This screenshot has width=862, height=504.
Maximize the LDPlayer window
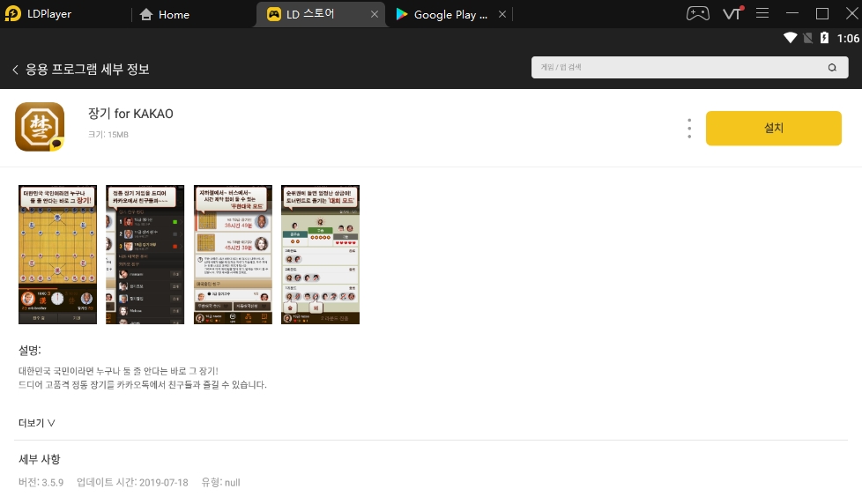pos(821,13)
